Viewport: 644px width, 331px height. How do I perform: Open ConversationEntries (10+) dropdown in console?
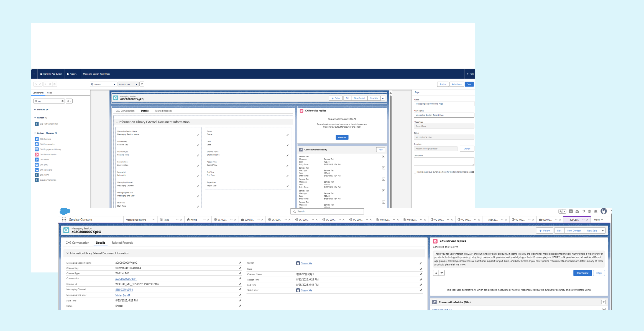tap(604, 302)
